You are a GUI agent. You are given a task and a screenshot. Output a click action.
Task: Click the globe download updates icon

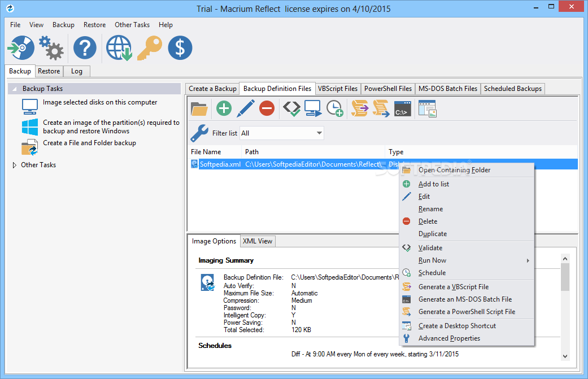119,47
